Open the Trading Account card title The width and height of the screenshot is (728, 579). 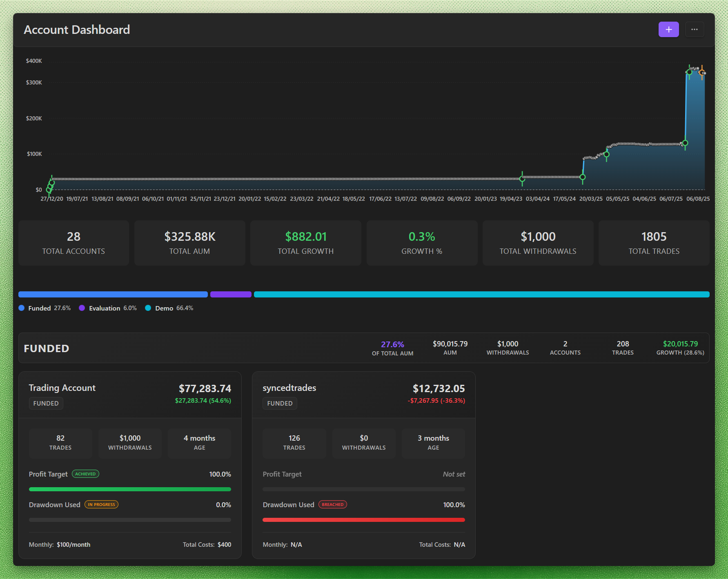[x=62, y=388]
